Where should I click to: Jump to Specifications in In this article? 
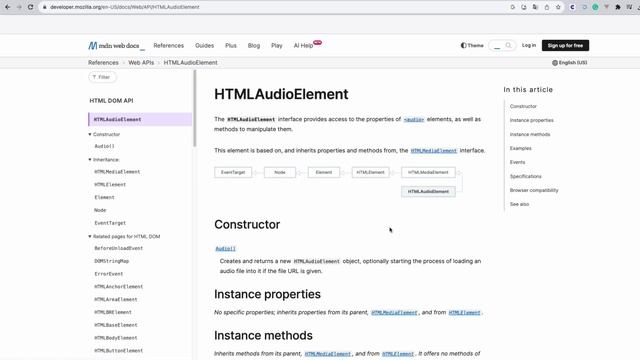pyautogui.click(x=525, y=176)
